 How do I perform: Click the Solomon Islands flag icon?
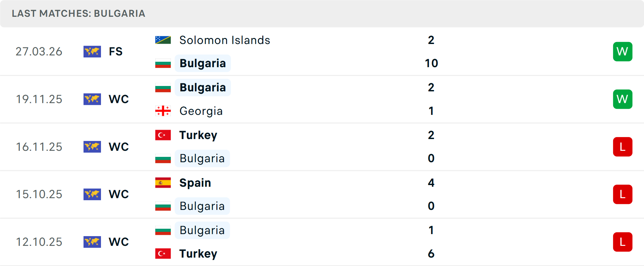163,40
